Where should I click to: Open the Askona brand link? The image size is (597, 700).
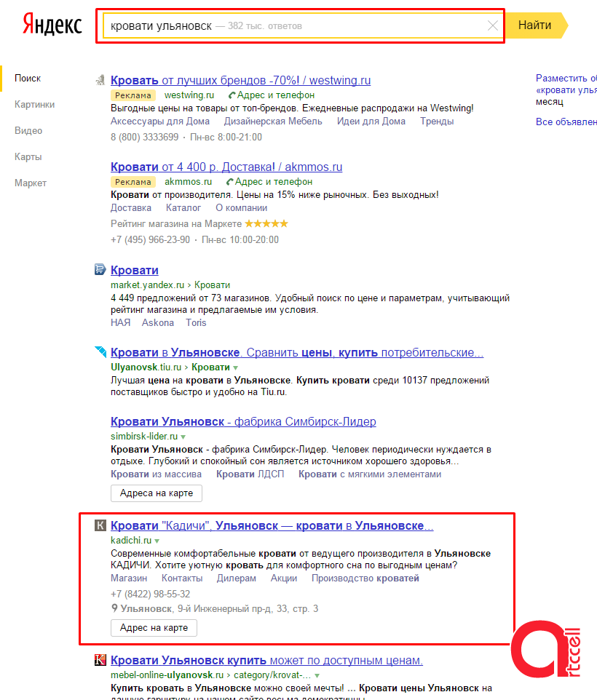(x=157, y=322)
